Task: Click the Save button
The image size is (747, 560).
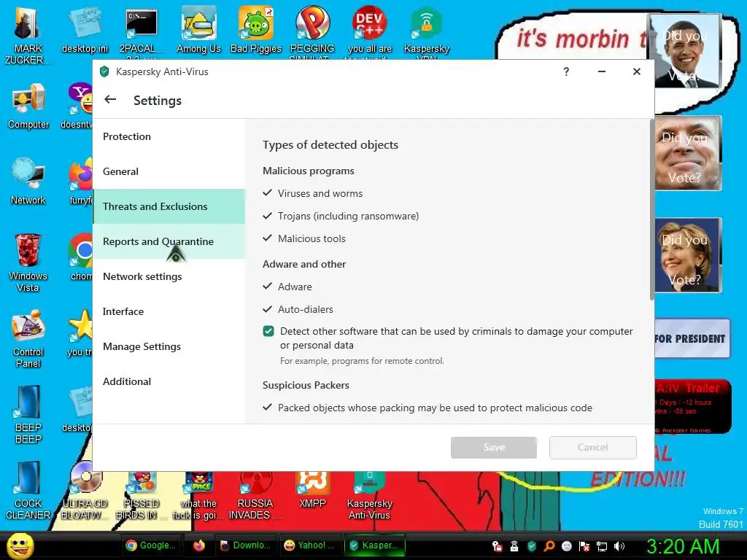Action: (x=494, y=448)
